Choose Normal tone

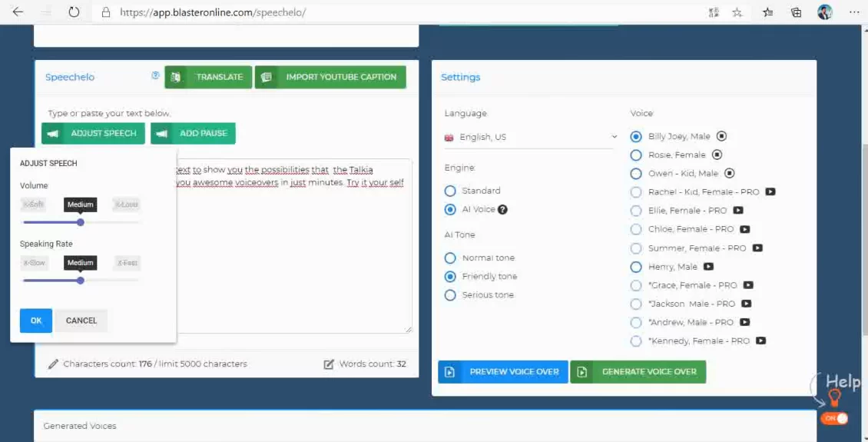pyautogui.click(x=450, y=258)
